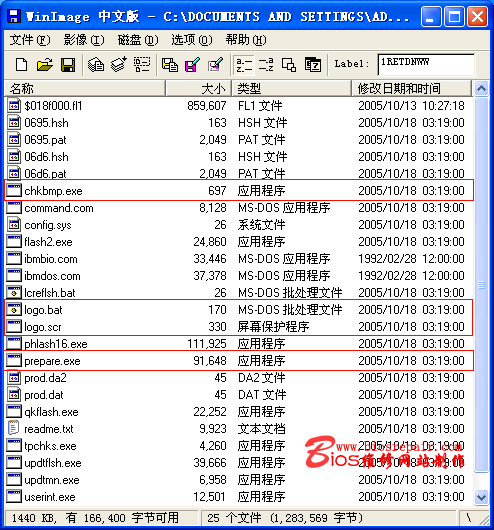This screenshot has height=530, width=494.
Task: Open an image file with the folder icon
Action: point(45,64)
